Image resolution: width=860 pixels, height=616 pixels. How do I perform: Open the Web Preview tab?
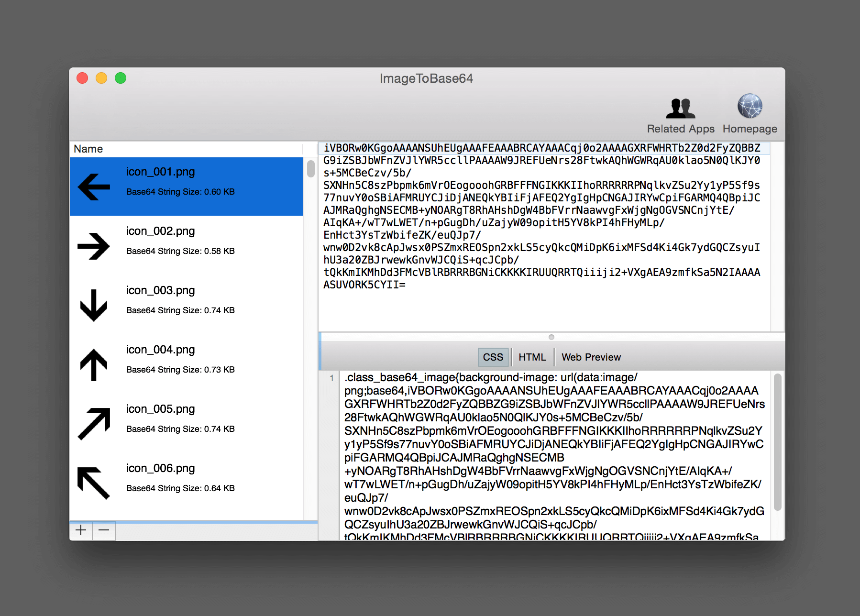click(x=591, y=357)
